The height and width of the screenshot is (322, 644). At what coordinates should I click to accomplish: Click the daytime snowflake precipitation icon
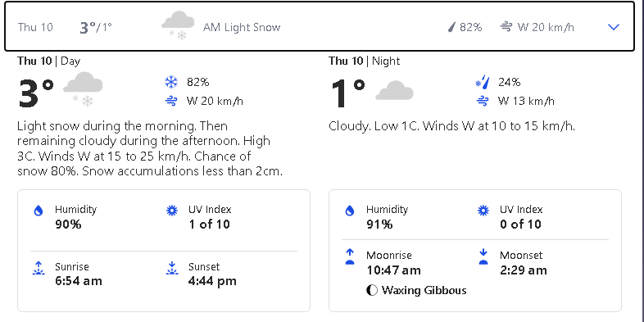coord(171,82)
